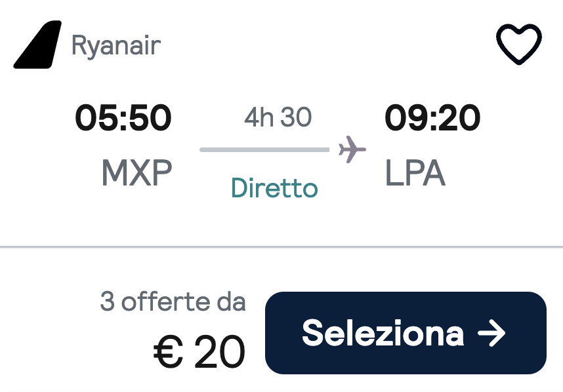Click the 4h 30 flight duration
Viewport: 563px width, 392px height.
(278, 117)
